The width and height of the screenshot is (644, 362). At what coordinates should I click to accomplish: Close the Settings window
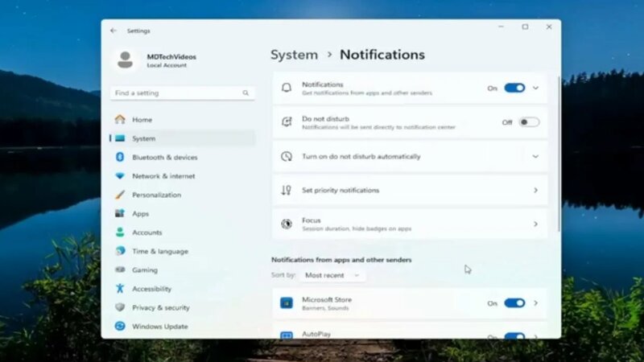tap(549, 27)
